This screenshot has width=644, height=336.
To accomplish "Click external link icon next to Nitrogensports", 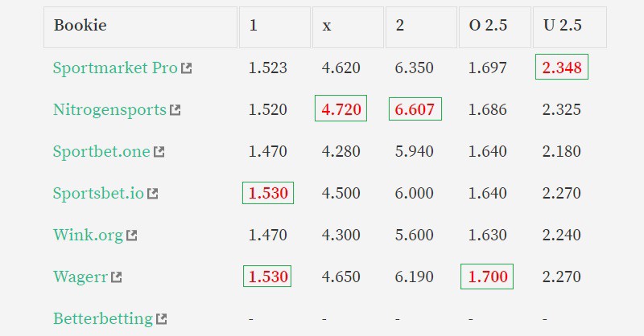I will point(175,110).
